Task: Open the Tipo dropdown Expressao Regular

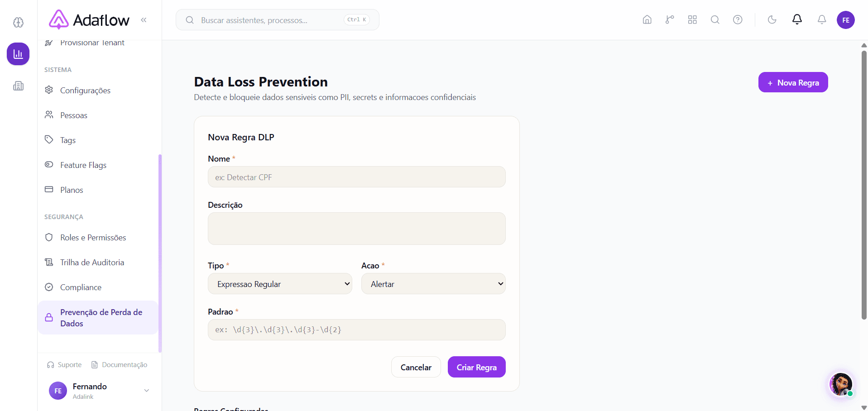Action: (280, 284)
